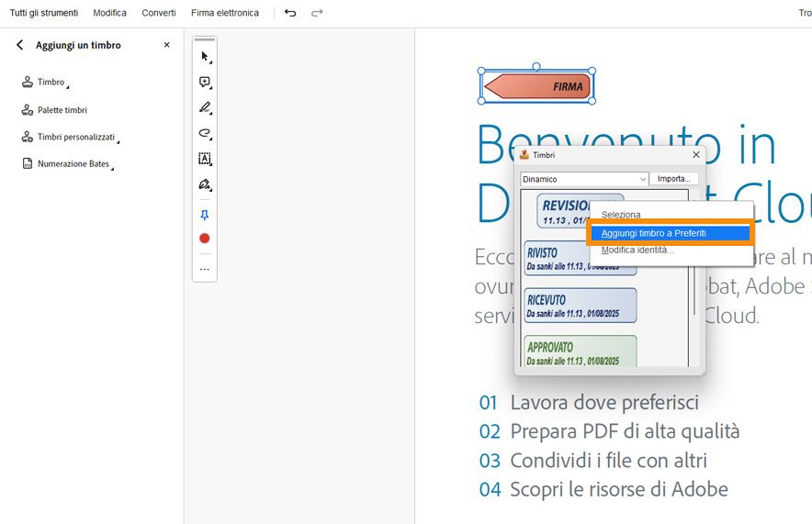Open more tools ellipsis in quick toolbar
Viewport: 812px width, 524px height.
(205, 269)
